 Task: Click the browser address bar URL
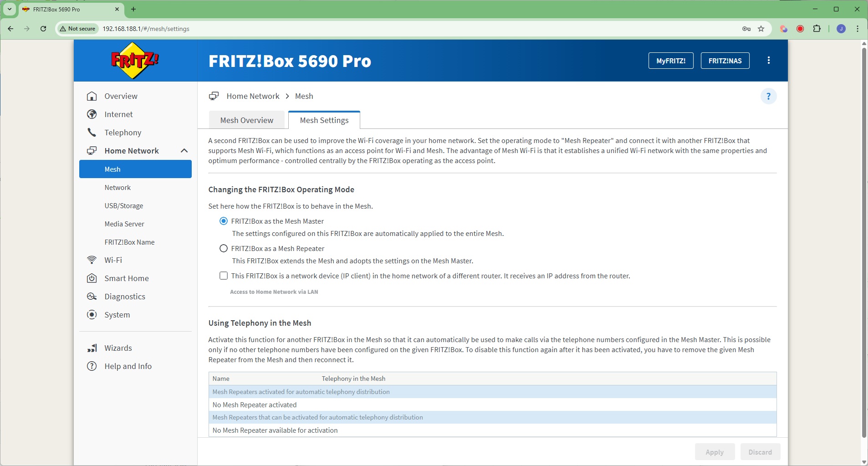[x=146, y=29]
